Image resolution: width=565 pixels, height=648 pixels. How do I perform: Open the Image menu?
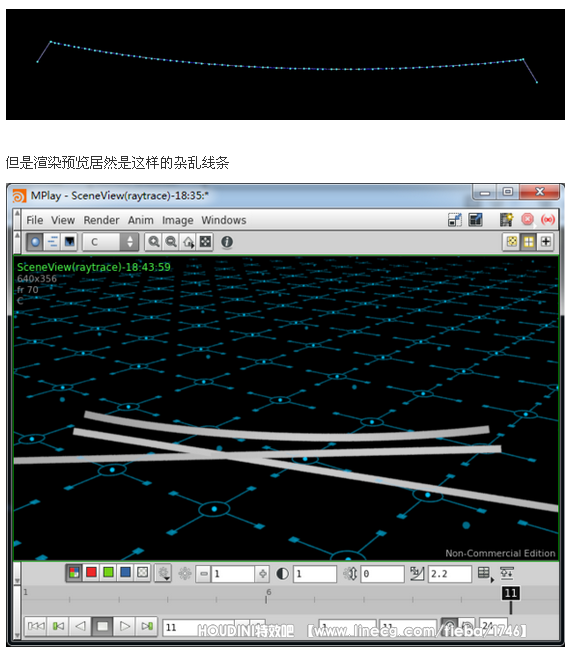point(177,220)
